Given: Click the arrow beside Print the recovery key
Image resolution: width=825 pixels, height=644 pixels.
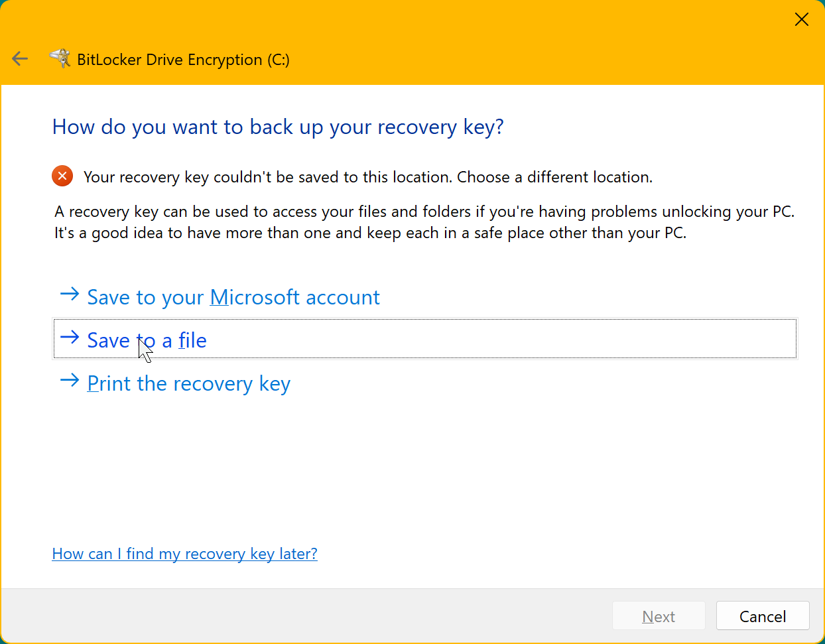Looking at the screenshot, I should [x=70, y=381].
